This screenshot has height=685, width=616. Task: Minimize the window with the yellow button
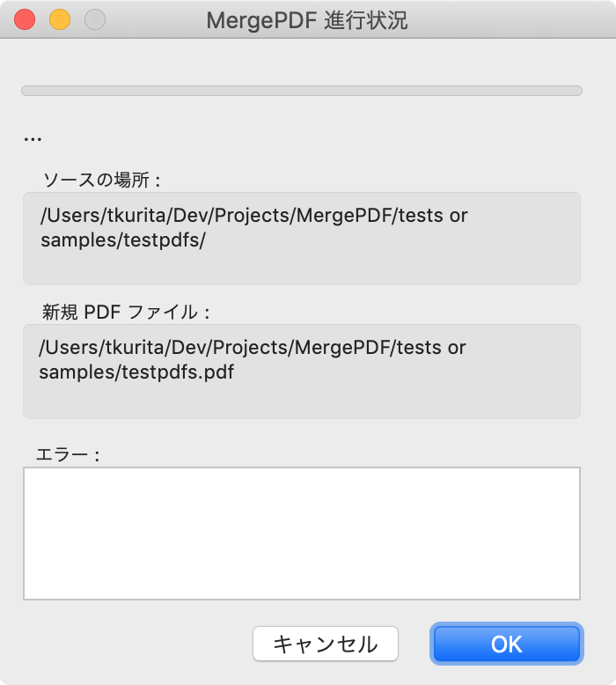(x=60, y=19)
